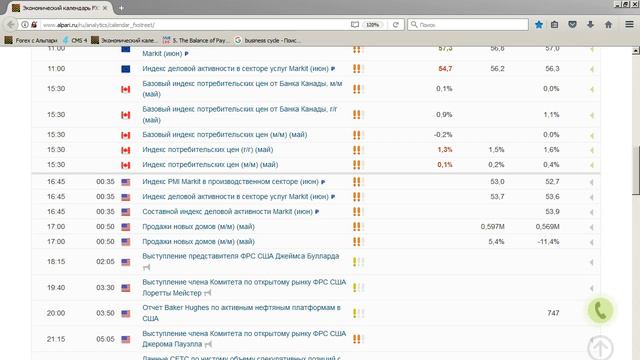The height and width of the screenshot is (360, 640).
Task: Open Индекс потребительских цен (г/г) (май) link
Action: (208, 150)
